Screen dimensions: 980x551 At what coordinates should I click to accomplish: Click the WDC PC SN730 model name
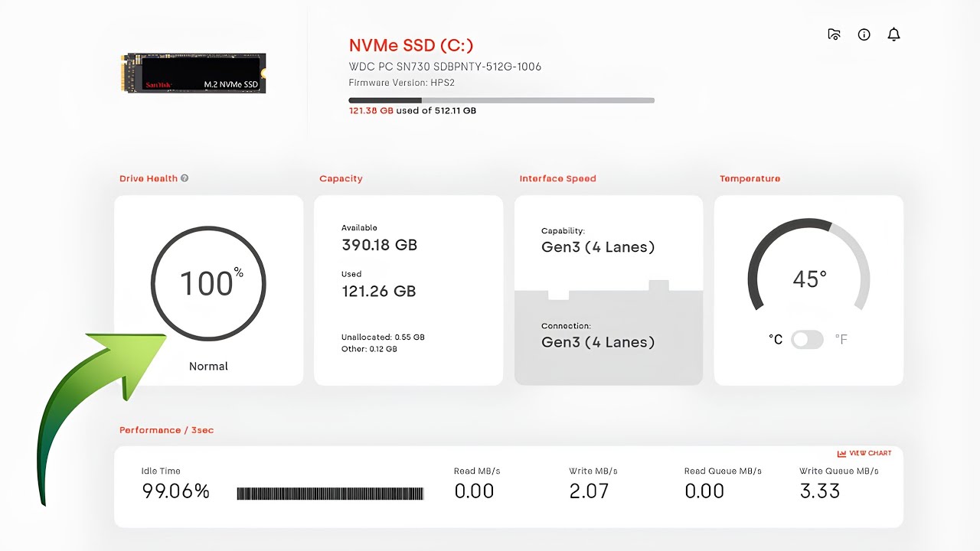tap(445, 67)
